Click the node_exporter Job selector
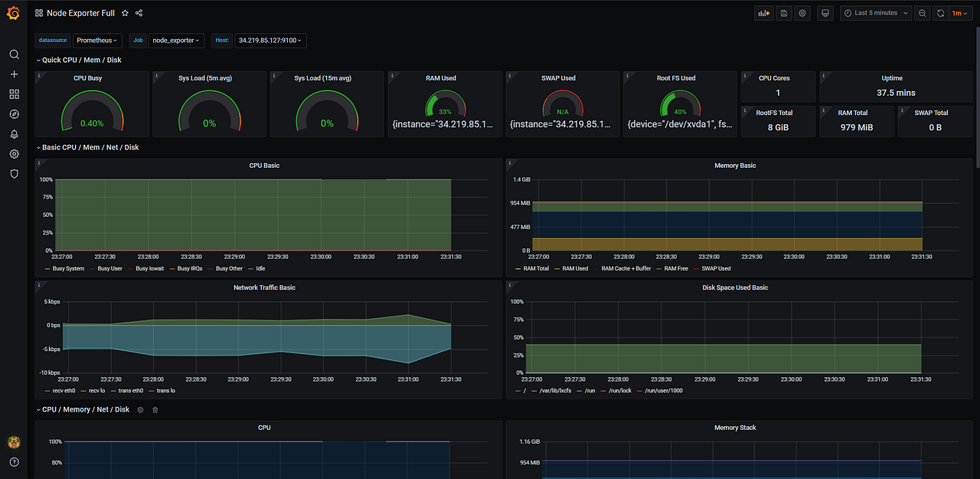 (176, 40)
